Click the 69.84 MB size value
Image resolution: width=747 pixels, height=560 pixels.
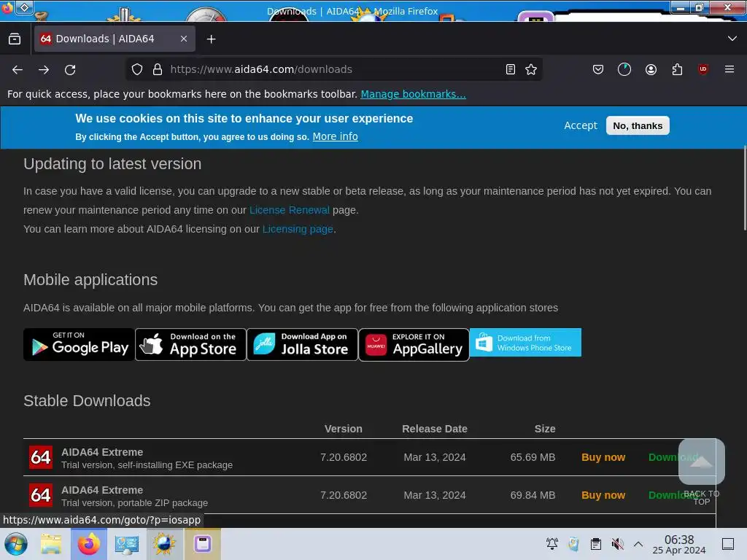pyautogui.click(x=533, y=495)
